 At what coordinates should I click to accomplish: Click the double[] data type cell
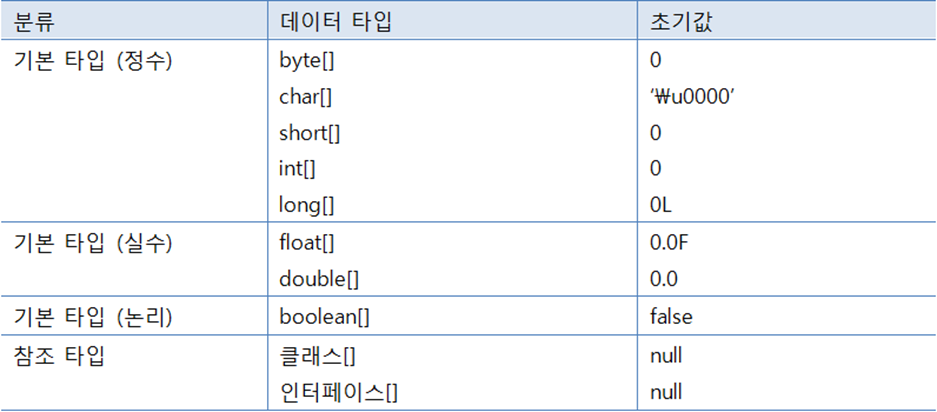coord(316,280)
